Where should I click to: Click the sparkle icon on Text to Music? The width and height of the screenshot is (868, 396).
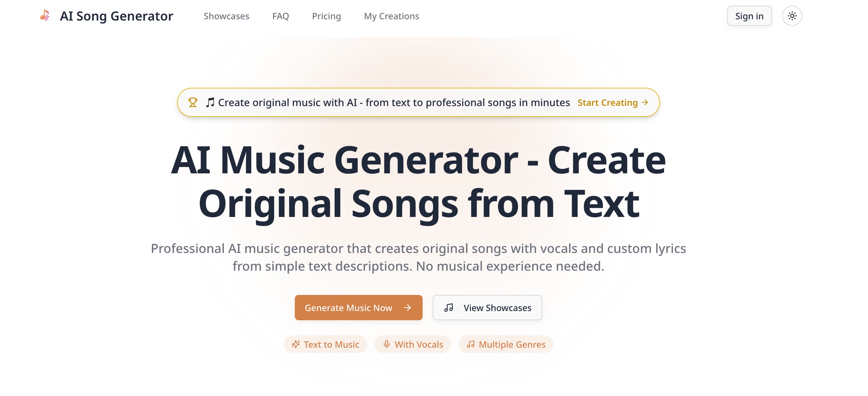(x=295, y=344)
